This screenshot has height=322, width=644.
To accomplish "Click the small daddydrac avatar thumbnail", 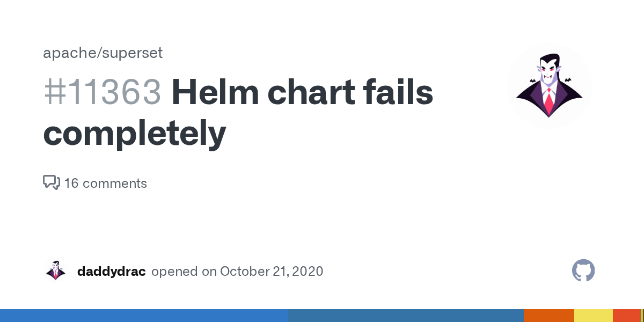I will coord(55,271).
